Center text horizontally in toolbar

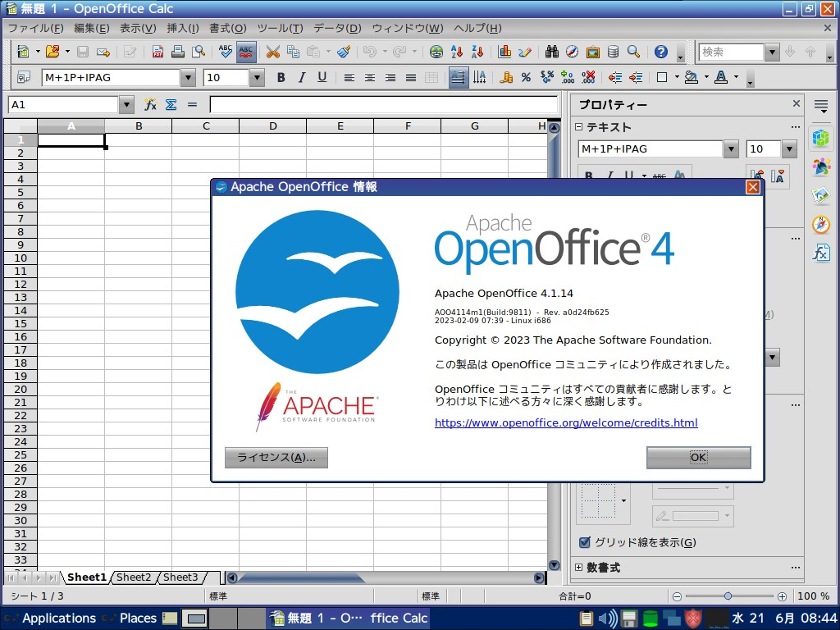370,78
